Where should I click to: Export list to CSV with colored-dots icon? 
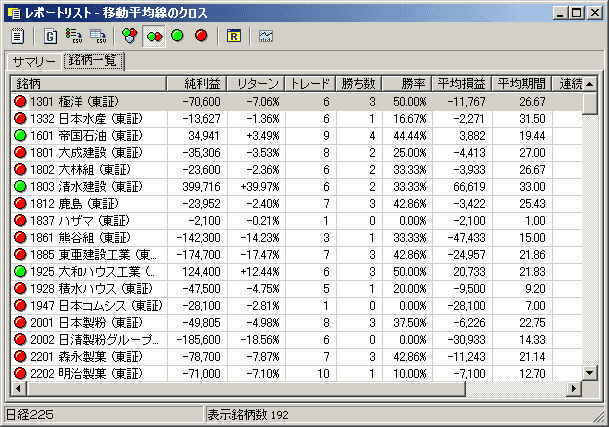(x=74, y=36)
